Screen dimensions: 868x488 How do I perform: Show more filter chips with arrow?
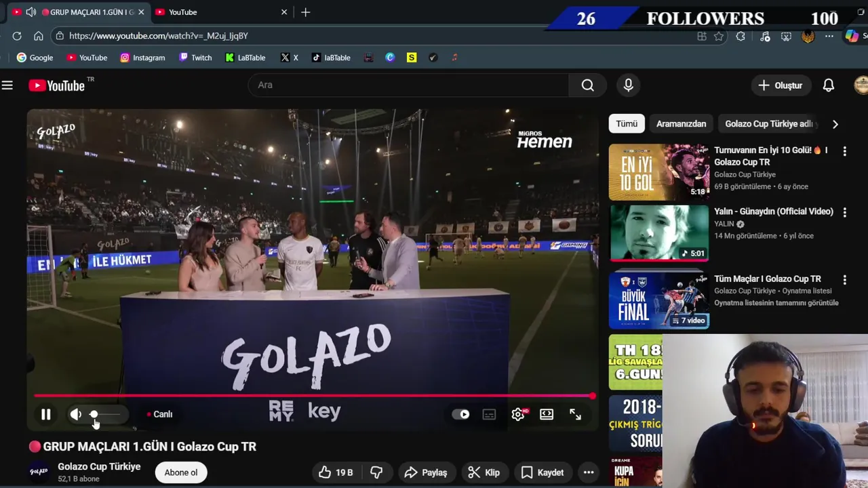pos(835,124)
